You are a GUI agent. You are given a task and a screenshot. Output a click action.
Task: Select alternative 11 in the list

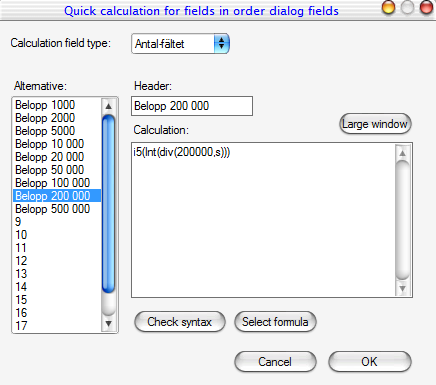click(x=57, y=248)
